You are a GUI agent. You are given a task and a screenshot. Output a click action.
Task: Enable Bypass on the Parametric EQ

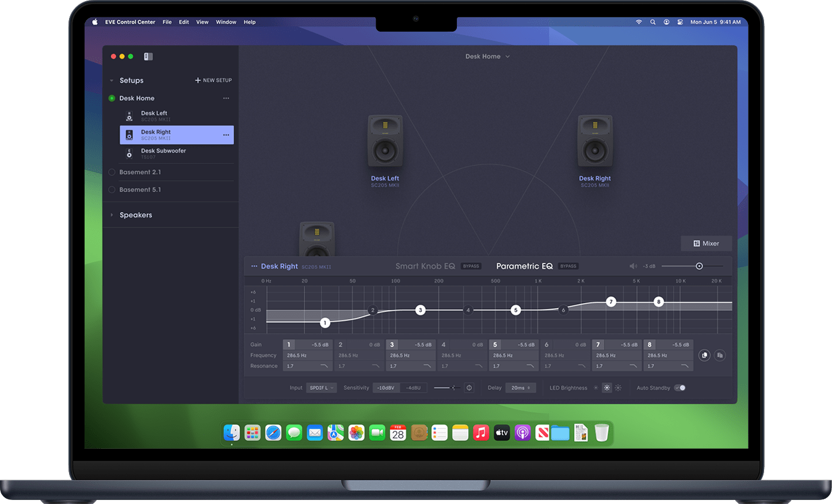point(568,266)
